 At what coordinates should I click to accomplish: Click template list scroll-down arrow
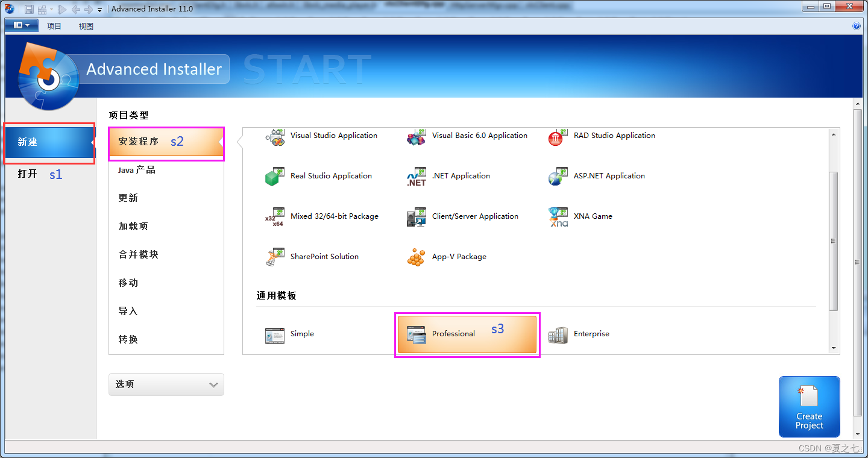click(x=834, y=348)
